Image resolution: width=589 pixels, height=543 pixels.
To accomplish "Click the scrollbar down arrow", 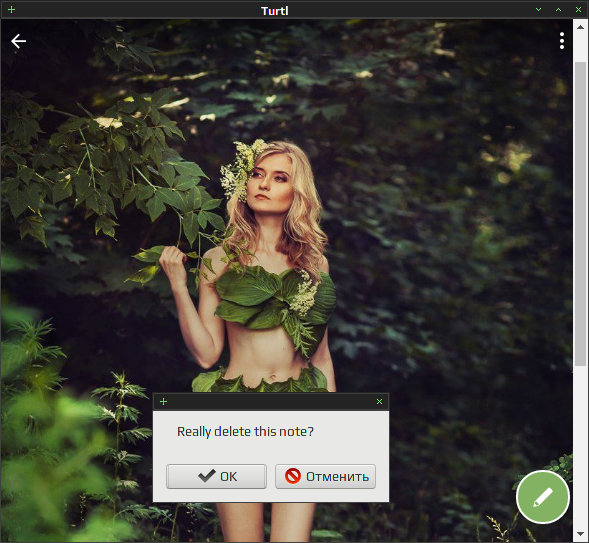I will pyautogui.click(x=580, y=534).
